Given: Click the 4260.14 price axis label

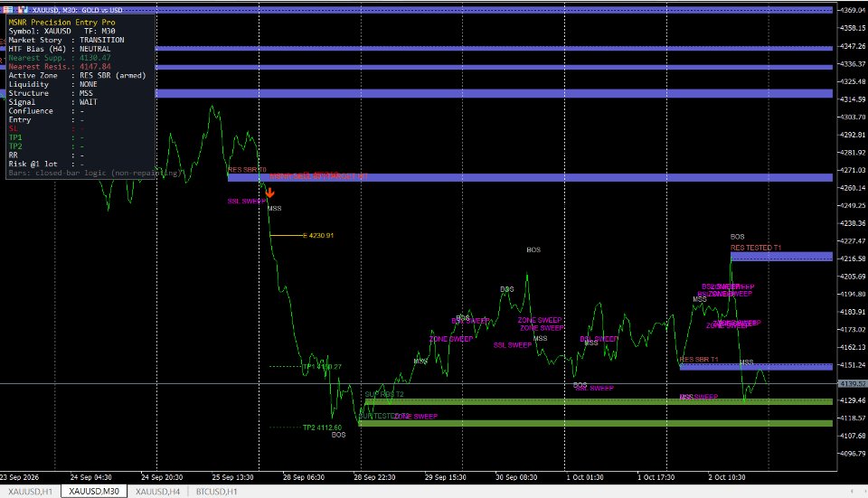Looking at the screenshot, I should pyautogui.click(x=853, y=188).
